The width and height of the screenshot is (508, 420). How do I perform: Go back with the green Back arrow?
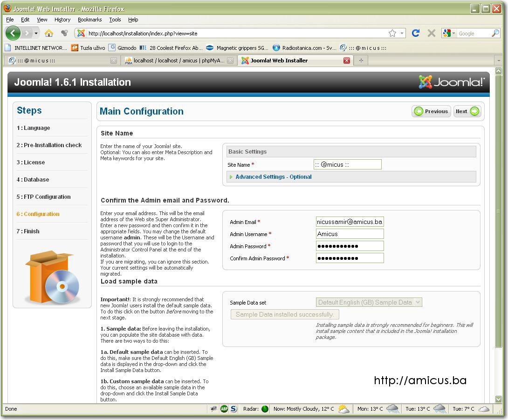tap(13, 33)
